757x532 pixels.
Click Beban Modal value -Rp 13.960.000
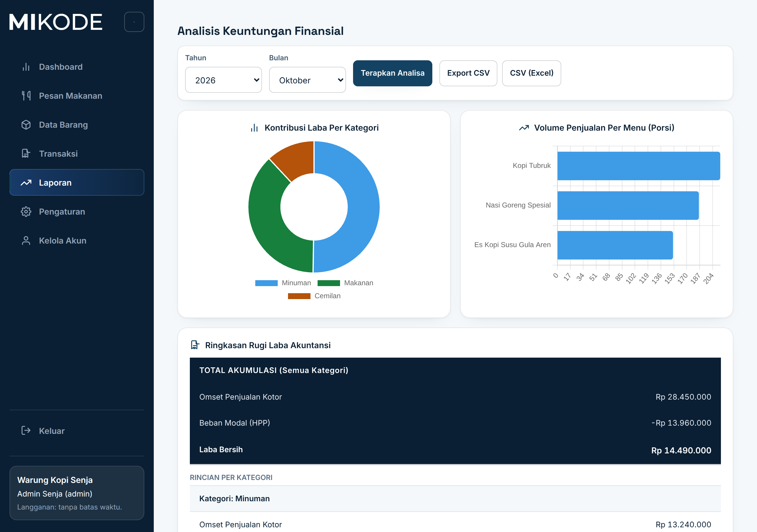[x=681, y=423]
